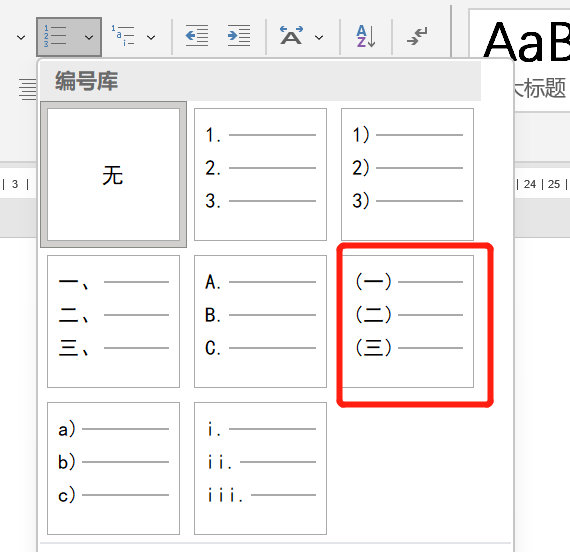
Task: Click the multilevel list icon
Action: (123, 36)
